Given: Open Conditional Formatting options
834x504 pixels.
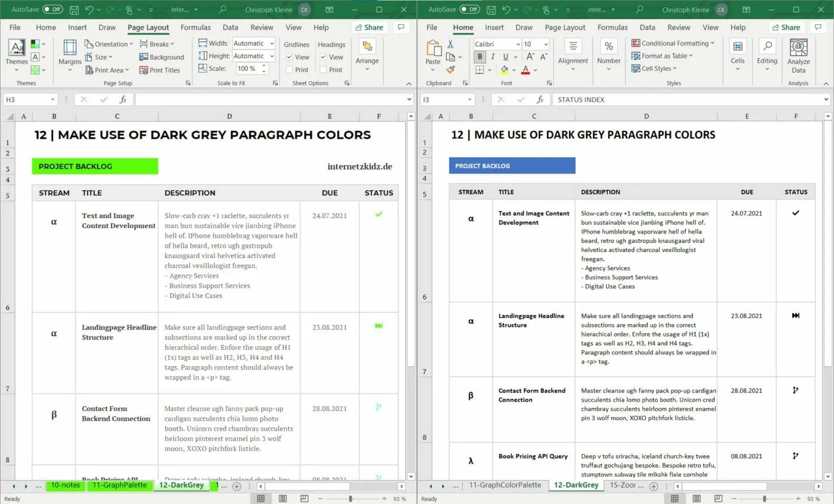Looking at the screenshot, I should 673,43.
